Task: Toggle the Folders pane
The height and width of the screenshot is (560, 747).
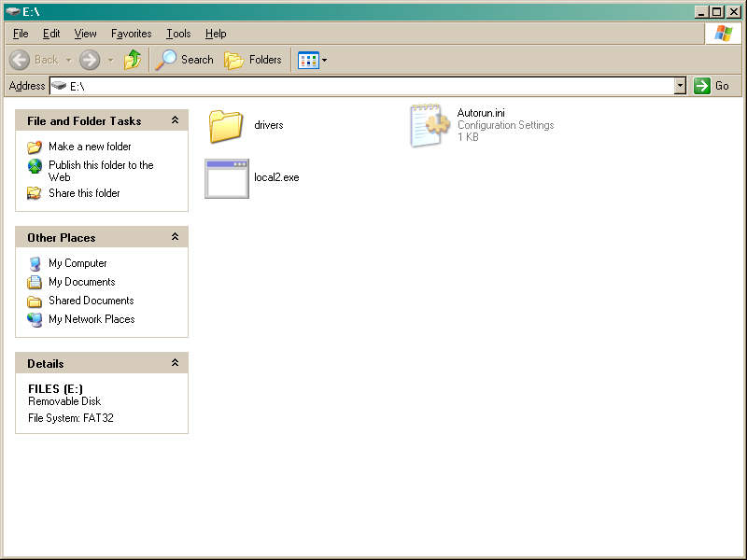Action: click(253, 60)
